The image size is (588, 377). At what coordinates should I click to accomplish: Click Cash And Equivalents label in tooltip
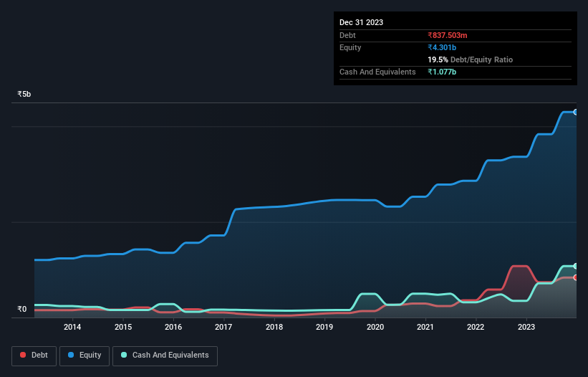tap(377, 72)
